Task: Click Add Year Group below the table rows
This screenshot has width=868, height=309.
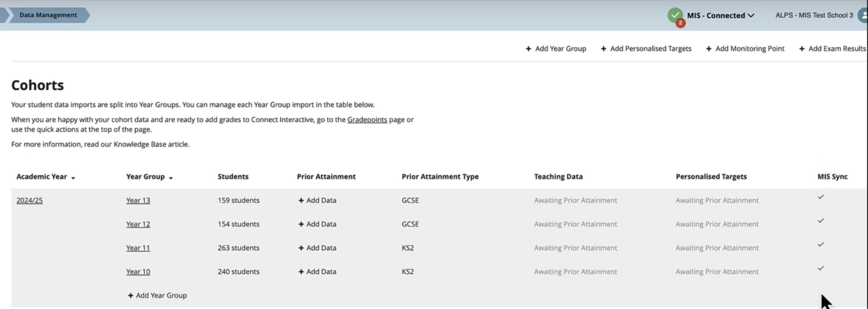Action: (x=157, y=295)
